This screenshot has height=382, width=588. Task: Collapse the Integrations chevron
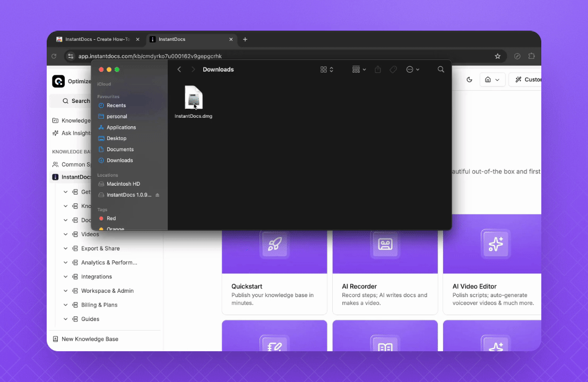click(x=65, y=276)
